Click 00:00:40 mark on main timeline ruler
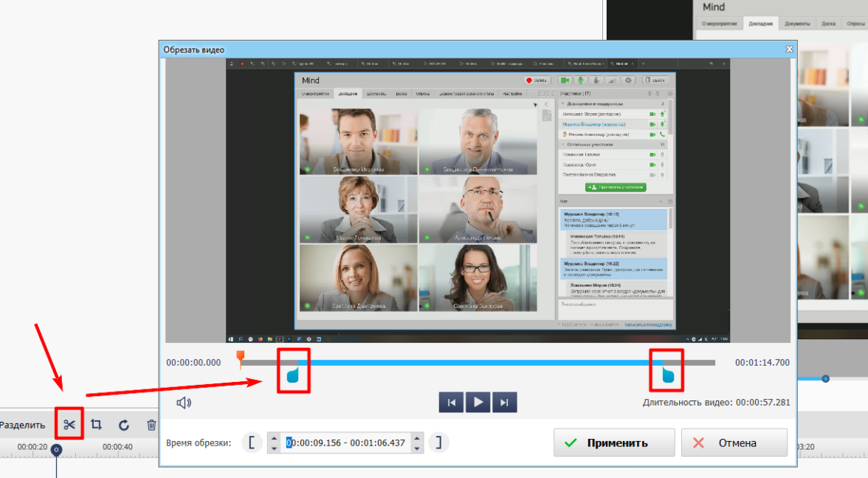 [x=117, y=446]
